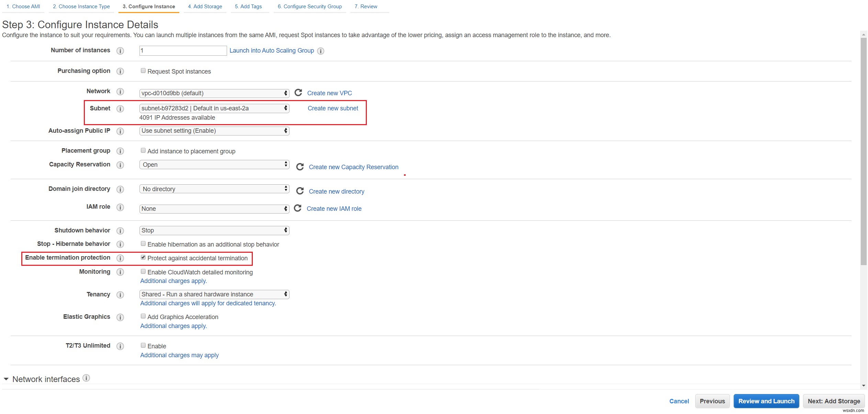Click the refresh icon next to IAM role
Image resolution: width=868 pixels, height=414 pixels.
coord(297,208)
